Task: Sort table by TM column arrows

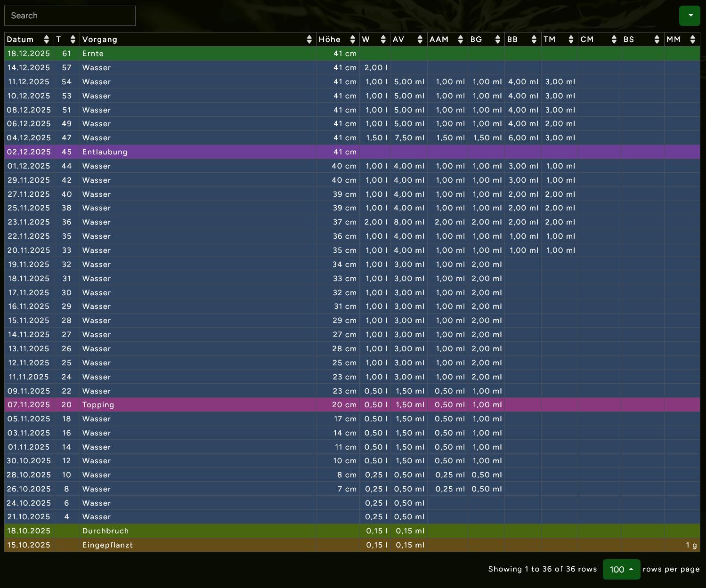Action: pos(570,40)
